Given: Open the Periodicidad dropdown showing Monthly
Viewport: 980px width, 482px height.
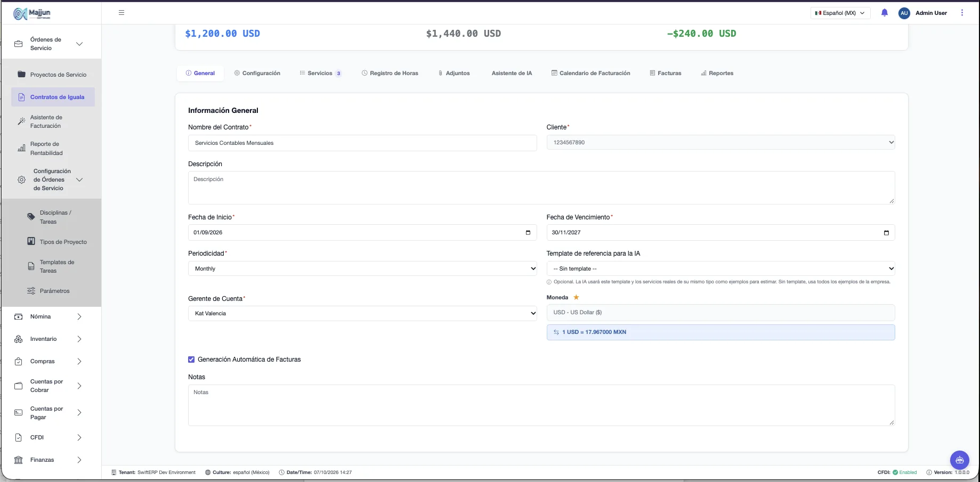Looking at the screenshot, I should [x=362, y=268].
